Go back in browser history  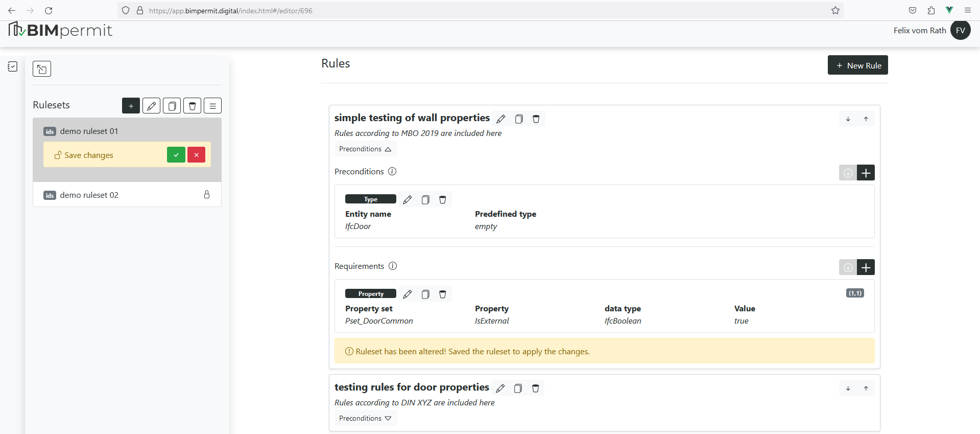(12, 10)
